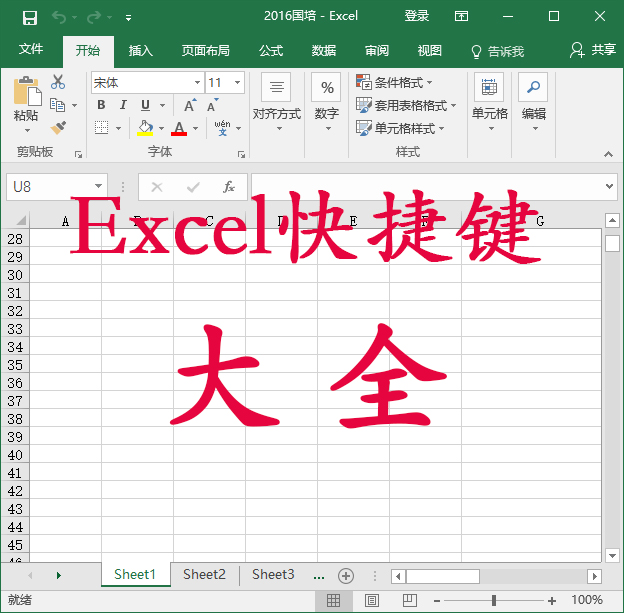
Task: Click the next sheet navigation arrow
Action: [x=59, y=575]
